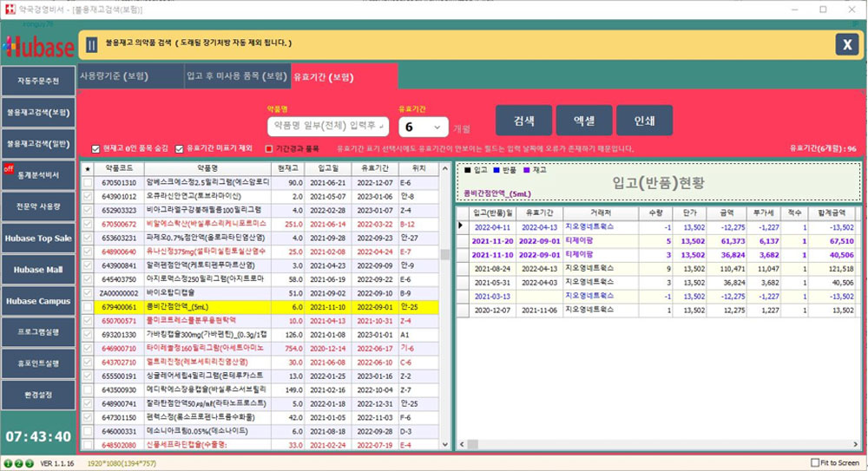
Task: Click the third green status circle icon
Action: point(30,463)
